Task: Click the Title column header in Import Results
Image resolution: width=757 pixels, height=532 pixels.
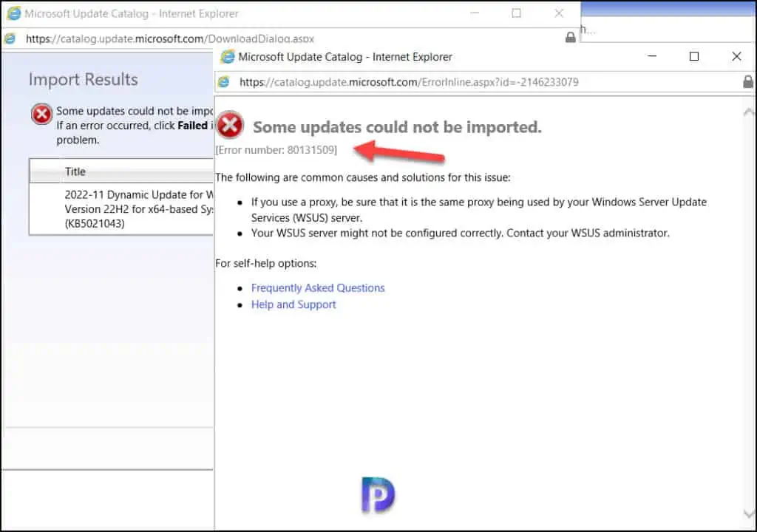Action: 121,171
